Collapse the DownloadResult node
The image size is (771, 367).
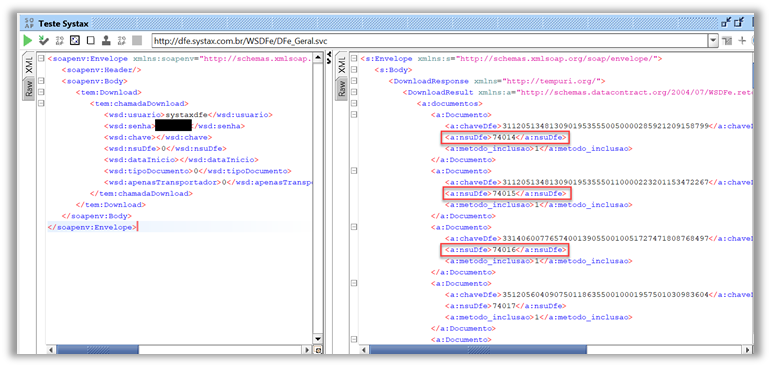click(354, 92)
